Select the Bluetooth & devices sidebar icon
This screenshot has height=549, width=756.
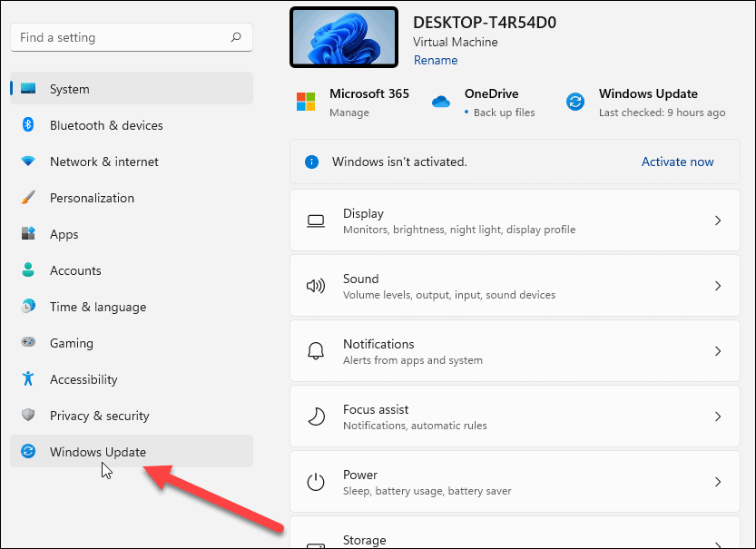[27, 125]
